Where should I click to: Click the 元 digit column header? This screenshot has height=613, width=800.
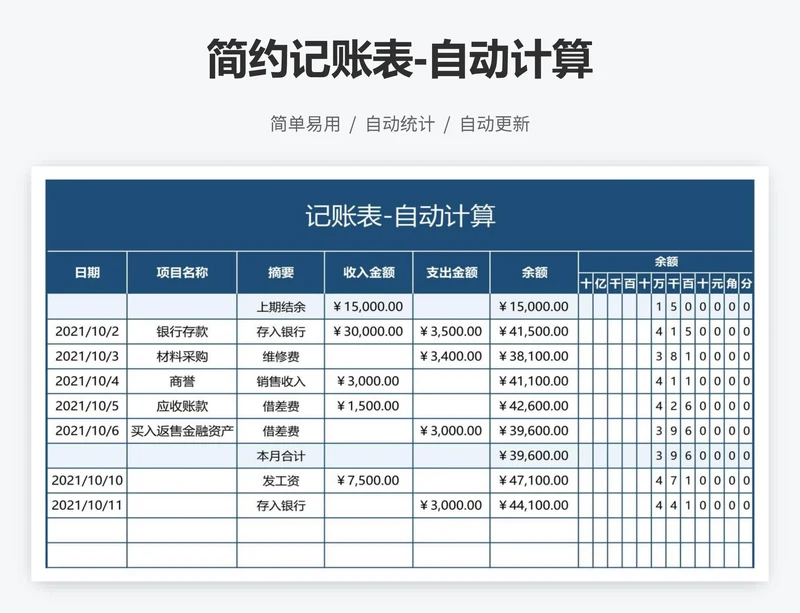click(717, 283)
